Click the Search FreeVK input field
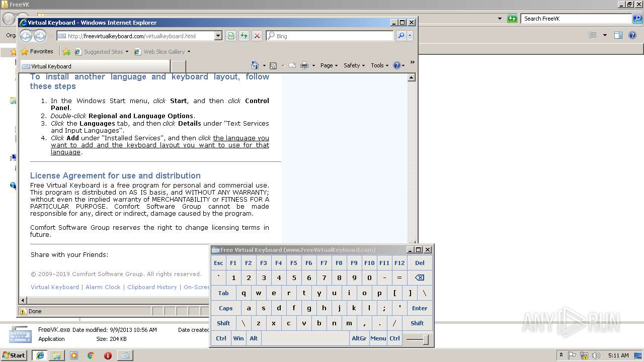Image resolution: width=644 pixels, height=362 pixels. 577,19
